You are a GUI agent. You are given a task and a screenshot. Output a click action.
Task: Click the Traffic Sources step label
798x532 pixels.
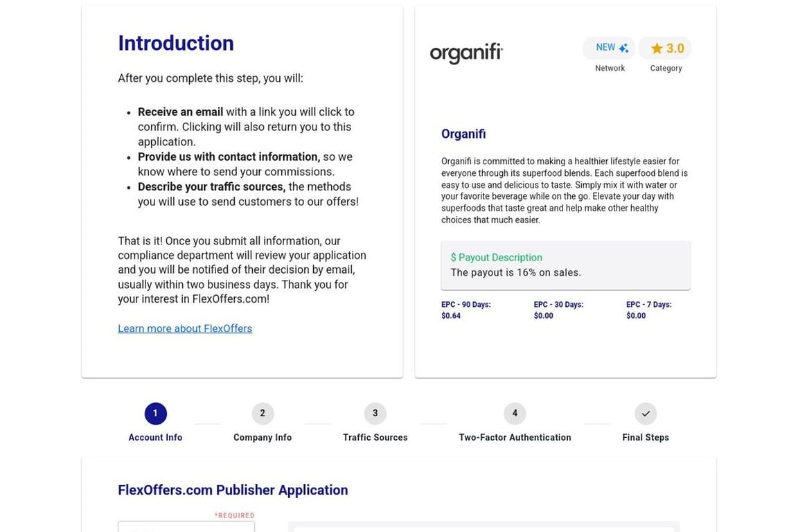tap(375, 437)
